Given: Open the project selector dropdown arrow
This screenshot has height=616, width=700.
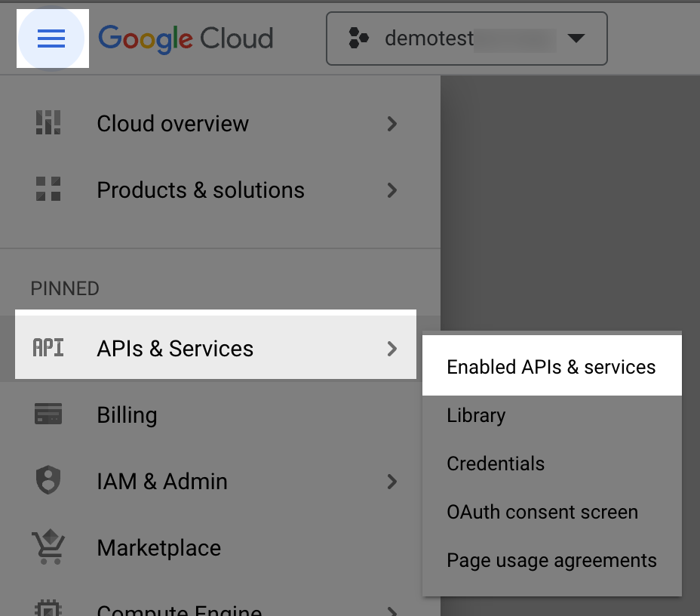Looking at the screenshot, I should (x=576, y=38).
